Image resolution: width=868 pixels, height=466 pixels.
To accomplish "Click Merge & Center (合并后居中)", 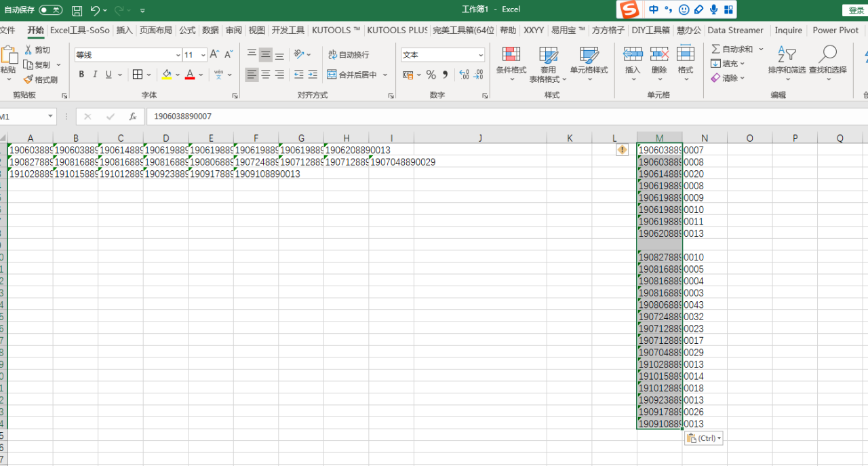I will (352, 75).
